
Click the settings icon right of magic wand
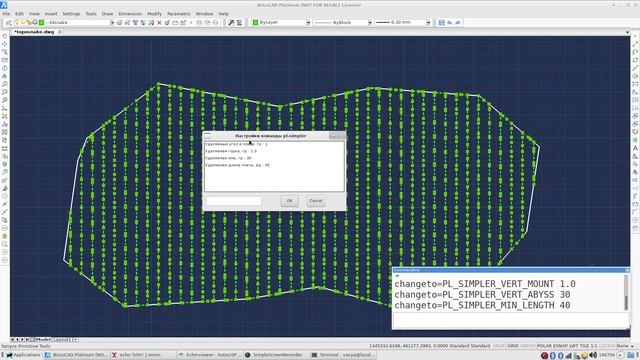point(240,22)
